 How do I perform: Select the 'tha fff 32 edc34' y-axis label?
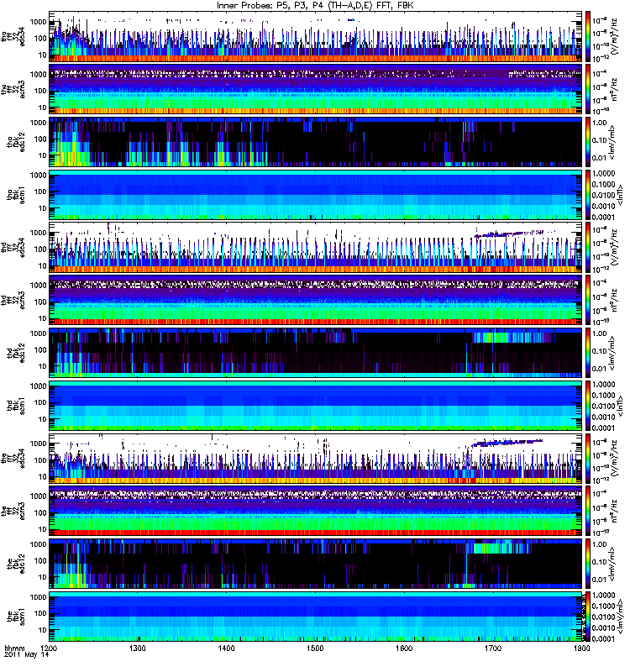click(13, 37)
